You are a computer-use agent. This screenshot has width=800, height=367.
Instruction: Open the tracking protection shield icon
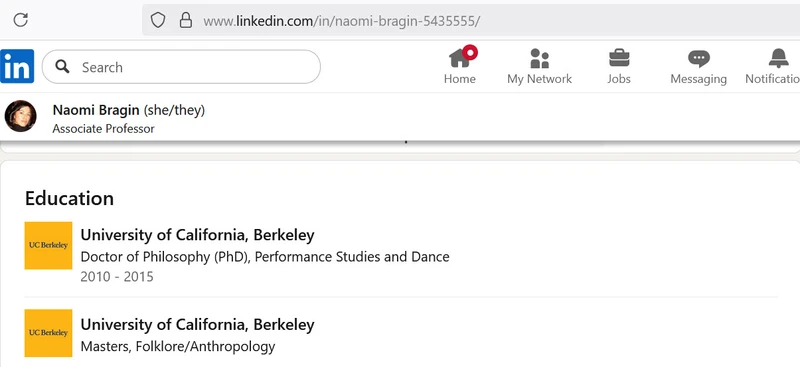point(158,20)
